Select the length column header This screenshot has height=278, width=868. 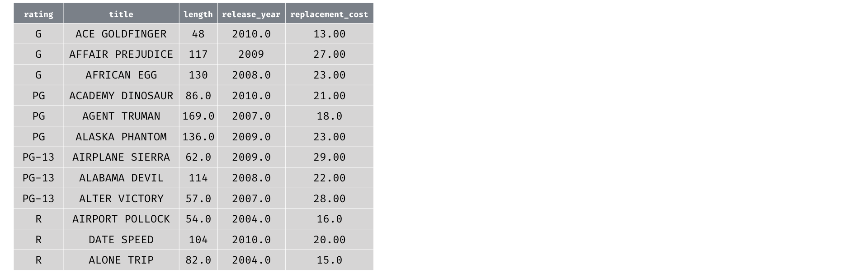click(198, 13)
